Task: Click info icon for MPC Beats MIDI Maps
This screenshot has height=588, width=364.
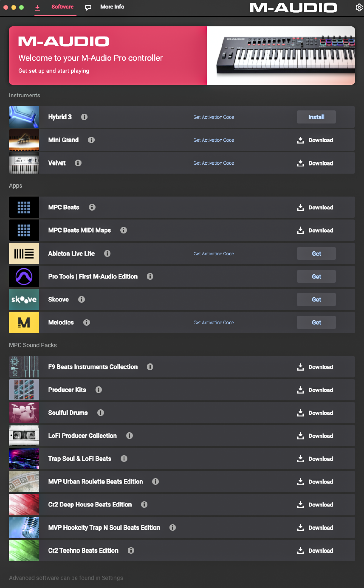Action: [124, 230]
